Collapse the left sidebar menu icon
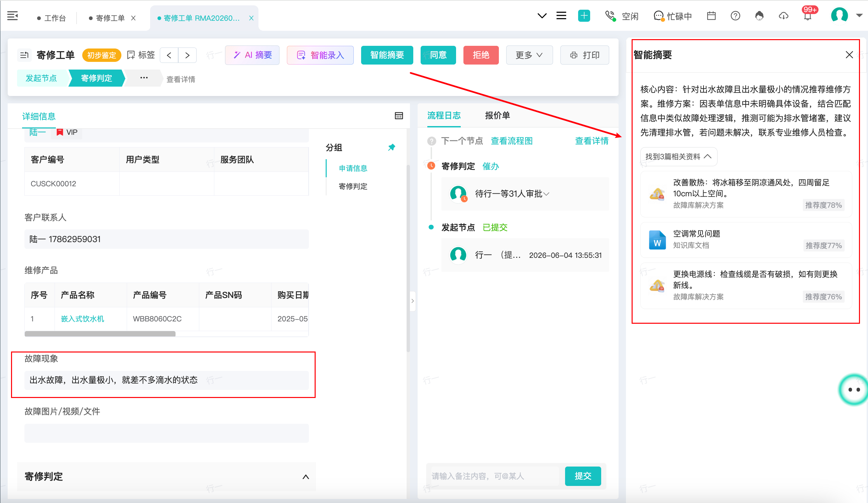Image resolution: width=868 pixels, height=503 pixels. (12, 16)
